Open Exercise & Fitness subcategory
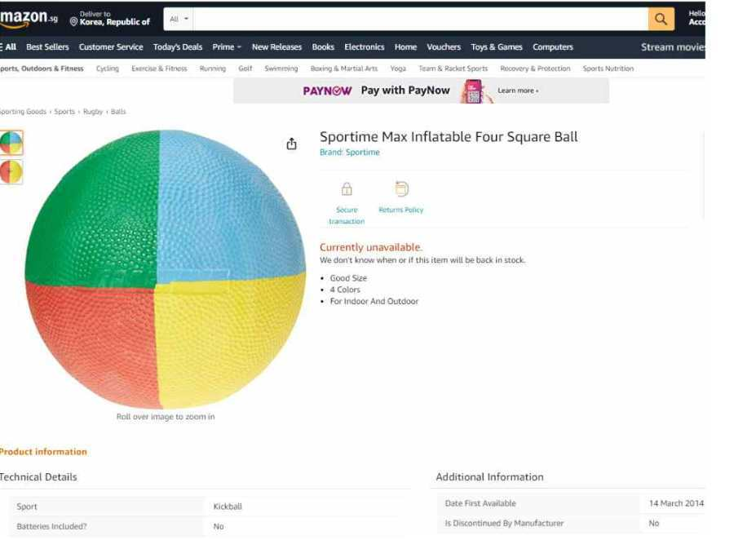The image size is (756, 540). click(x=159, y=69)
